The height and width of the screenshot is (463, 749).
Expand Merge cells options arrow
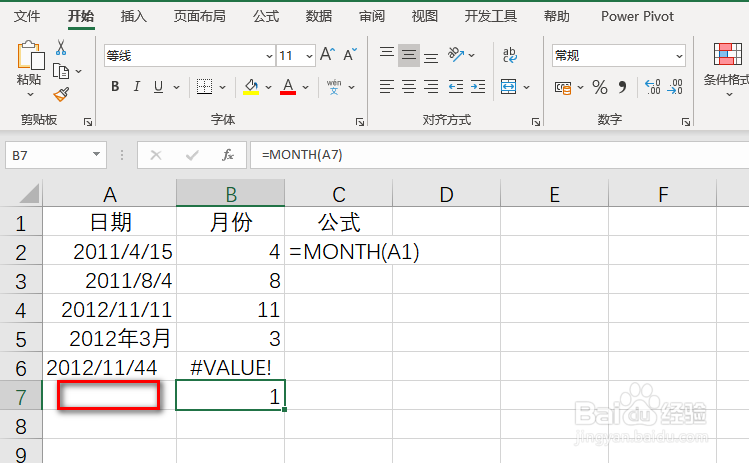(526, 87)
